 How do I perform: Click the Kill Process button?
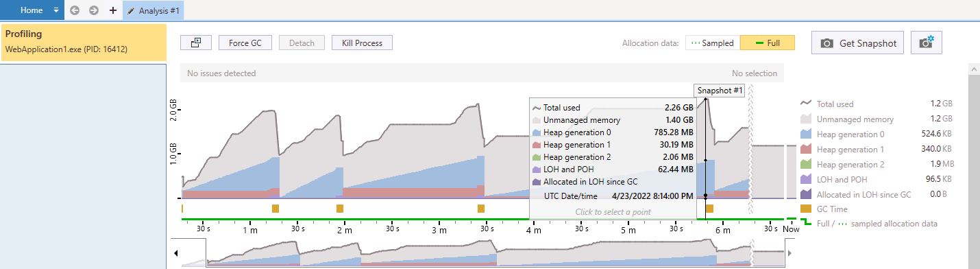pyautogui.click(x=362, y=43)
